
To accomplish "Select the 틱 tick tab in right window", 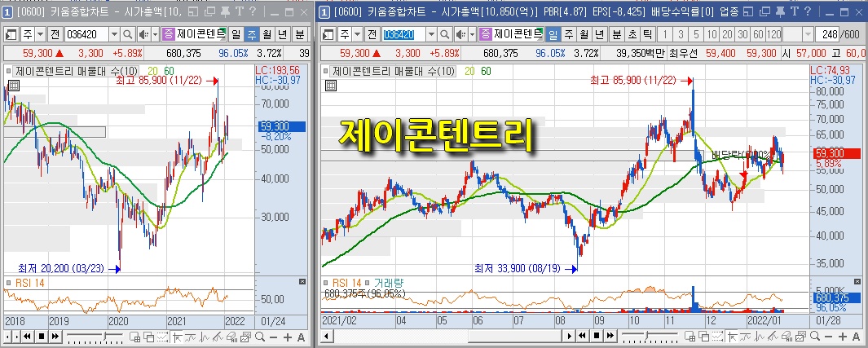I will (647, 35).
